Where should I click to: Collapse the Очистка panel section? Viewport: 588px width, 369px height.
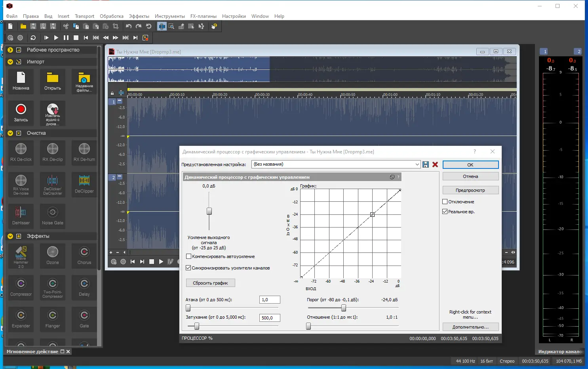[x=10, y=133]
